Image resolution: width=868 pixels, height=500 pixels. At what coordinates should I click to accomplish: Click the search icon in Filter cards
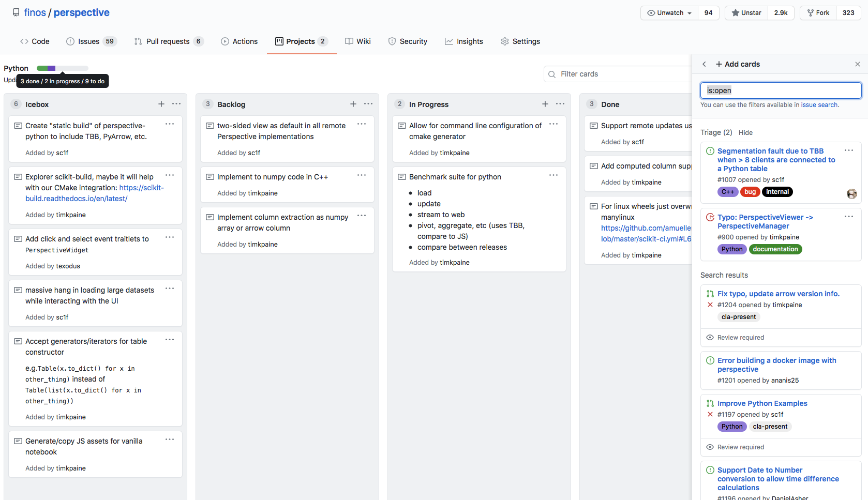click(552, 74)
